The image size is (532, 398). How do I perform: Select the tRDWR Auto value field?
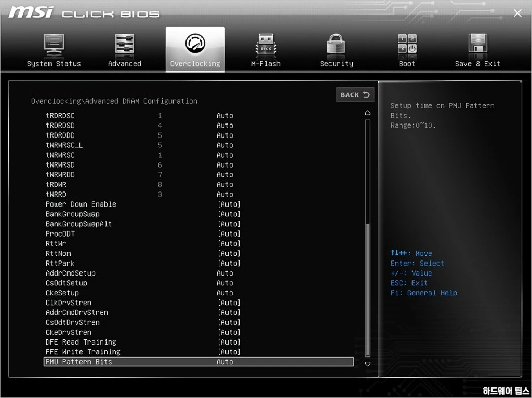point(224,184)
